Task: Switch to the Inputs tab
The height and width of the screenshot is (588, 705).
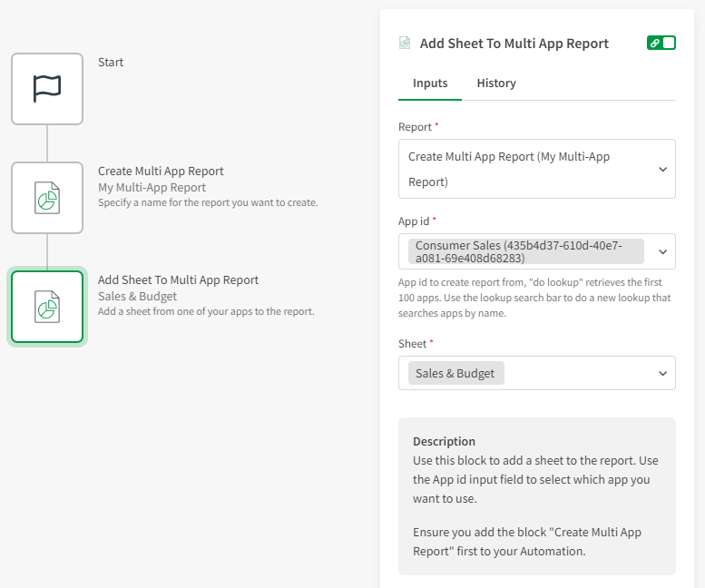Action: 430,83
